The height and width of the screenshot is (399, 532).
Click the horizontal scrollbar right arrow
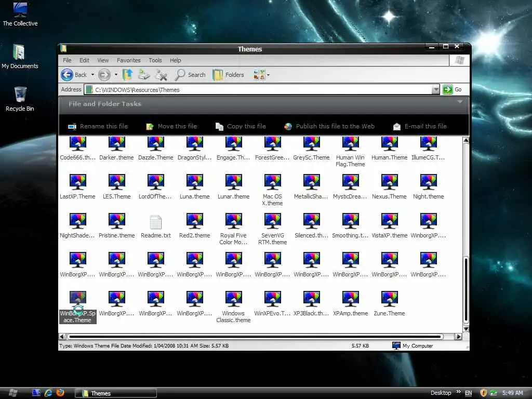[x=458, y=337]
